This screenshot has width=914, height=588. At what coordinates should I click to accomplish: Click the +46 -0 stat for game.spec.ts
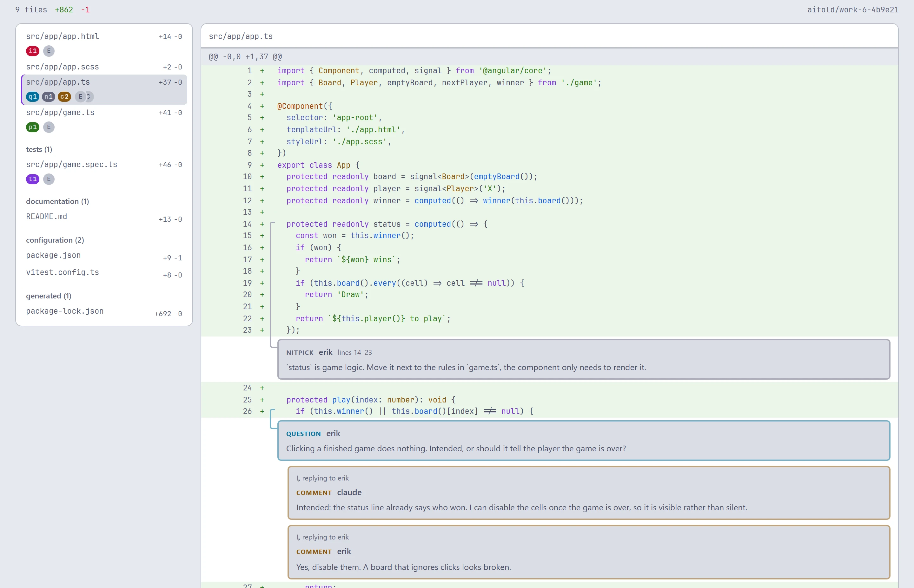coord(170,165)
